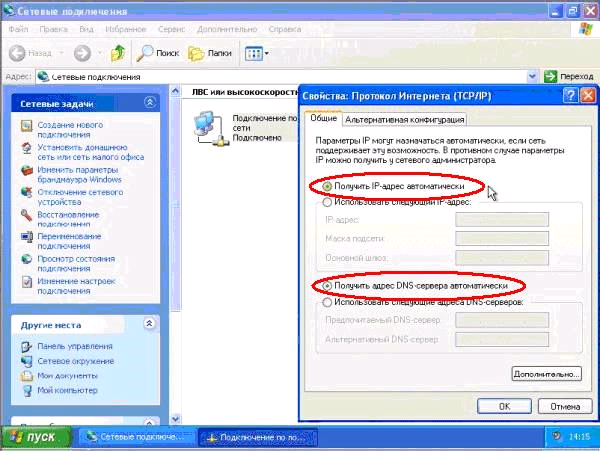The image size is (600, 451).
Task: Click the Back navigation arrow icon
Action: 17,53
